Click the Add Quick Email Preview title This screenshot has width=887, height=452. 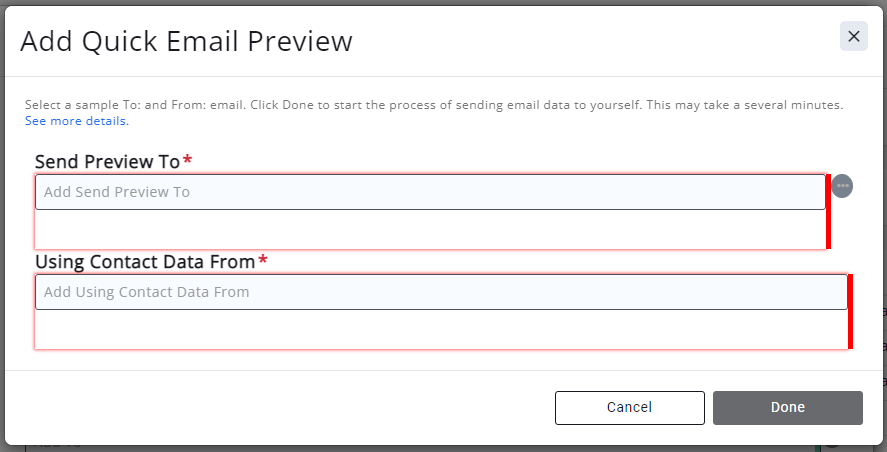186,41
